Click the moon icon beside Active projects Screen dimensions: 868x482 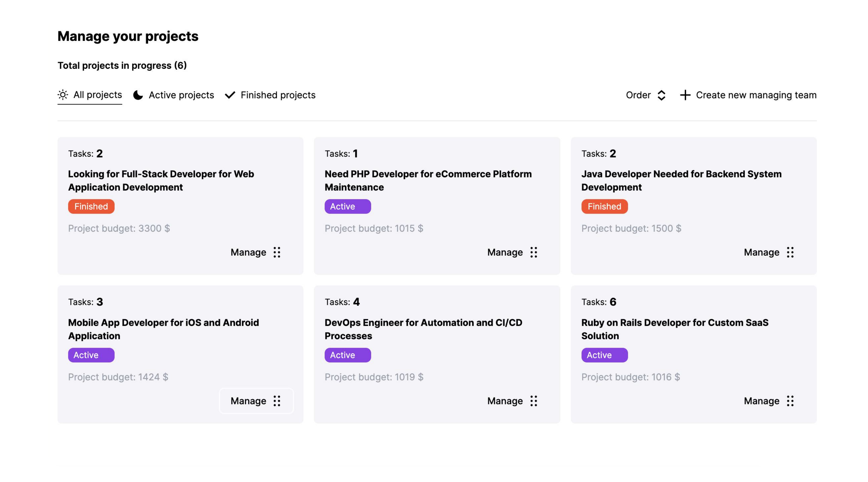138,95
